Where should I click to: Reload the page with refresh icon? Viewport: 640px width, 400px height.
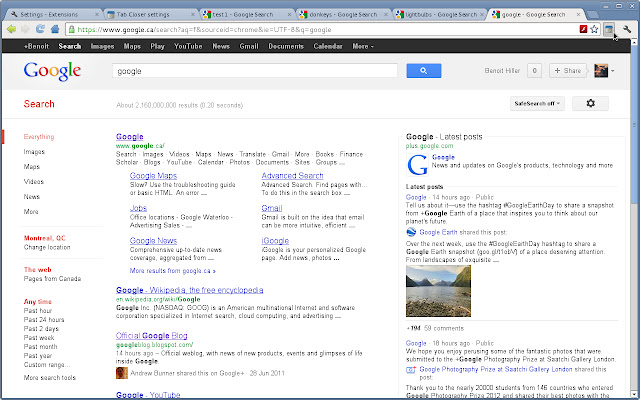click(x=40, y=29)
